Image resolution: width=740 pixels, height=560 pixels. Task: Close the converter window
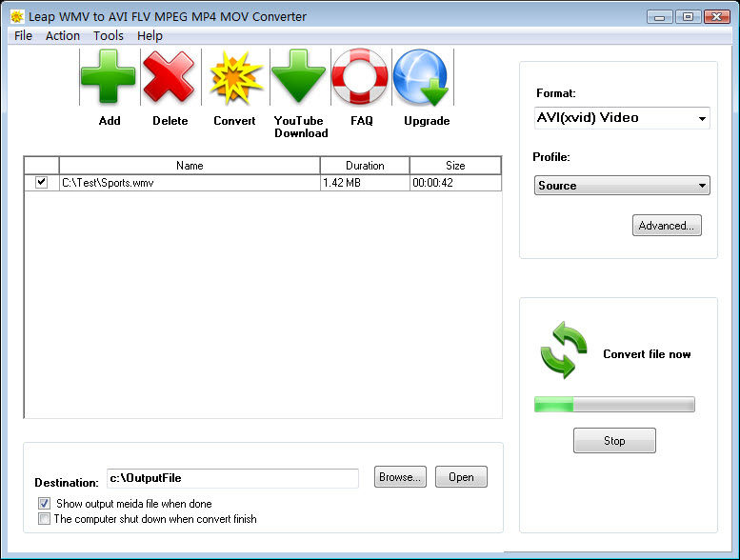(x=717, y=17)
